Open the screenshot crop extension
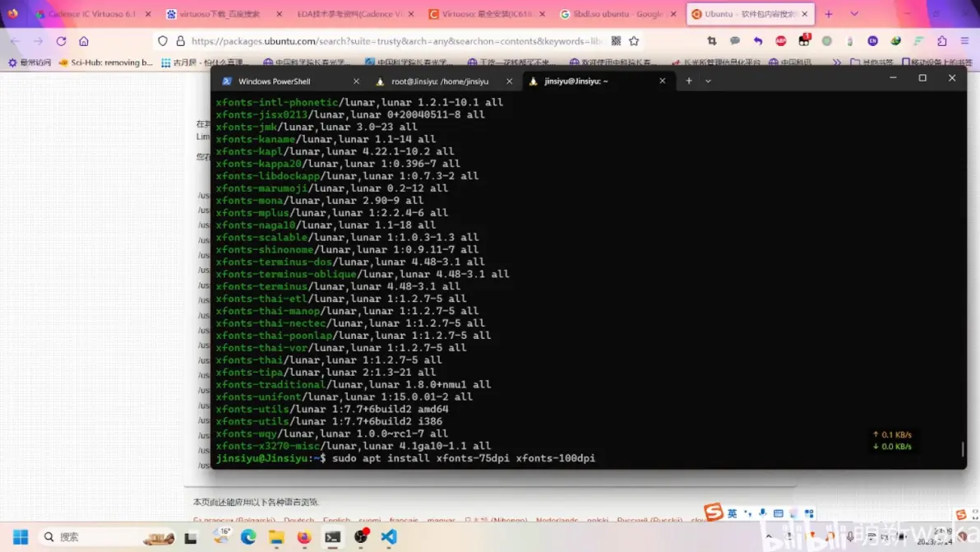980x552 pixels. (712, 40)
